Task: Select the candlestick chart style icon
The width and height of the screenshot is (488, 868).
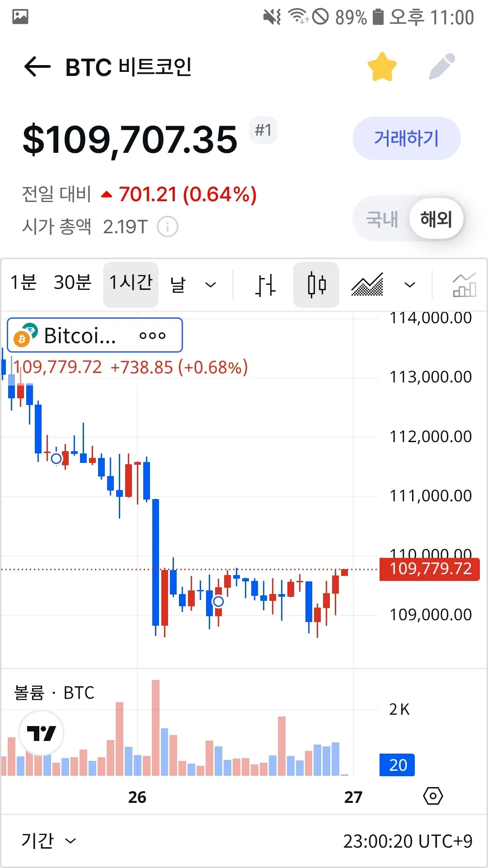Action: pyautogui.click(x=316, y=285)
